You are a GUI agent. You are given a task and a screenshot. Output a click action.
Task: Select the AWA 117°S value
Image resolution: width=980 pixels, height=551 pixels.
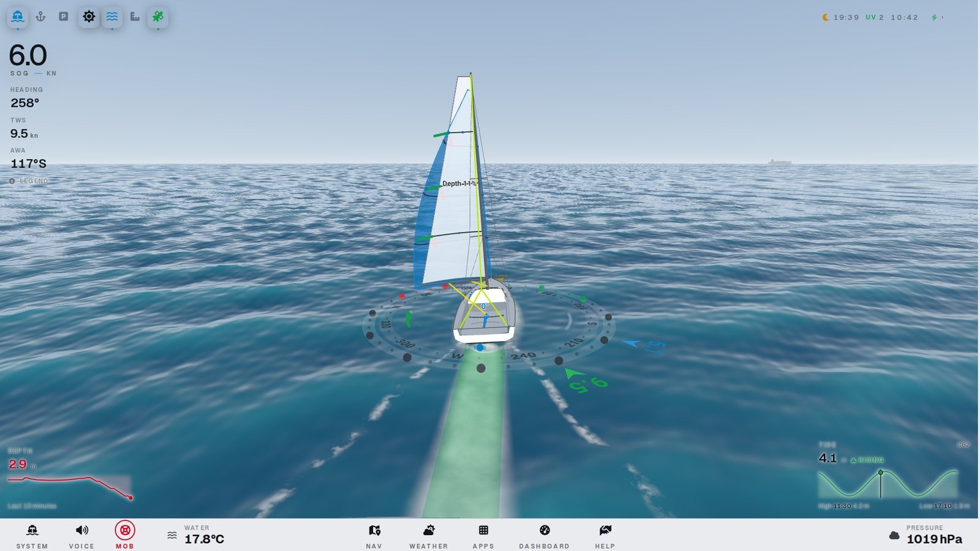pyautogui.click(x=28, y=163)
